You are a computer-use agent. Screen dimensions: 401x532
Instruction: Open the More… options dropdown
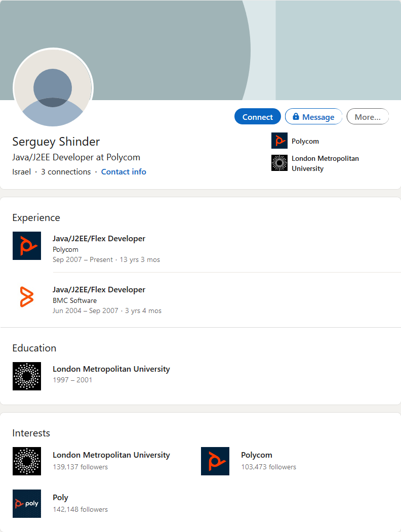[367, 117]
